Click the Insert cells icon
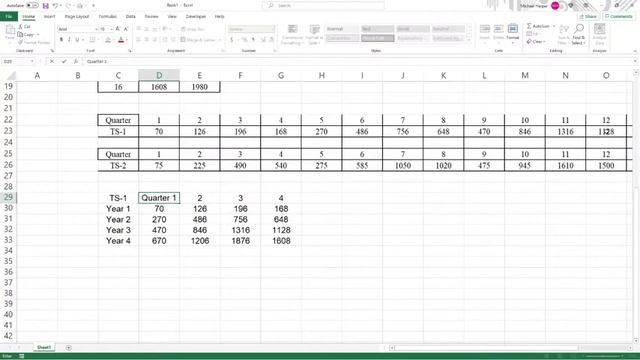 click(x=485, y=29)
